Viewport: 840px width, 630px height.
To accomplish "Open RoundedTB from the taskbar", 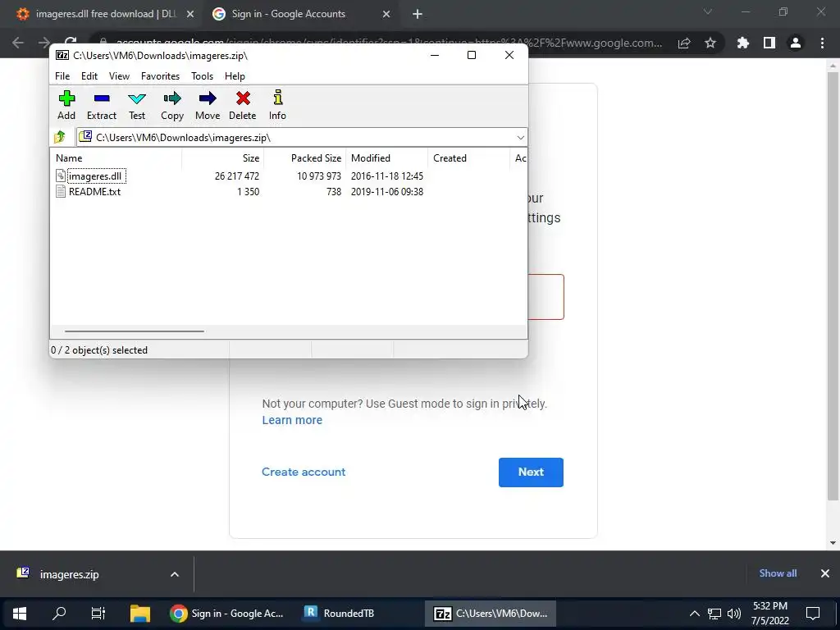I will (x=340, y=614).
